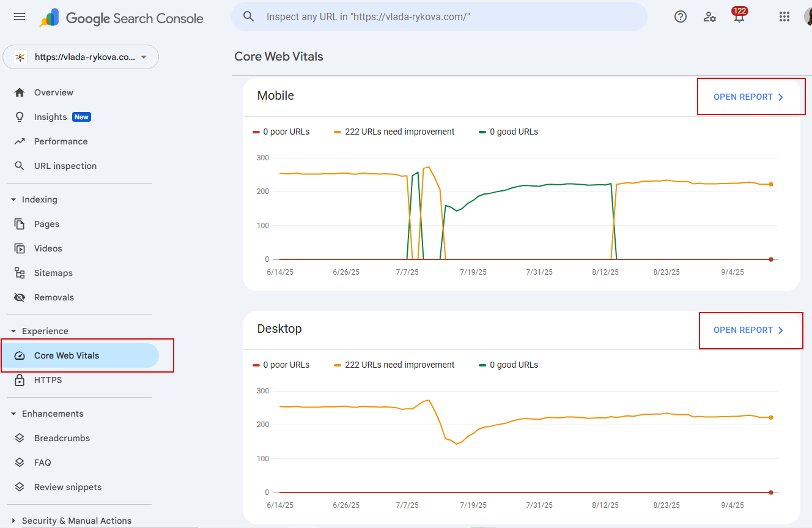Click the Help question mark icon

[681, 17]
